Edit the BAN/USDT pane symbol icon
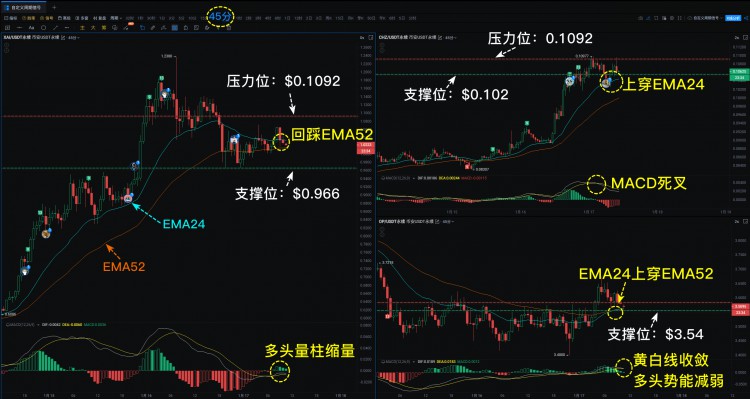 tap(63, 38)
